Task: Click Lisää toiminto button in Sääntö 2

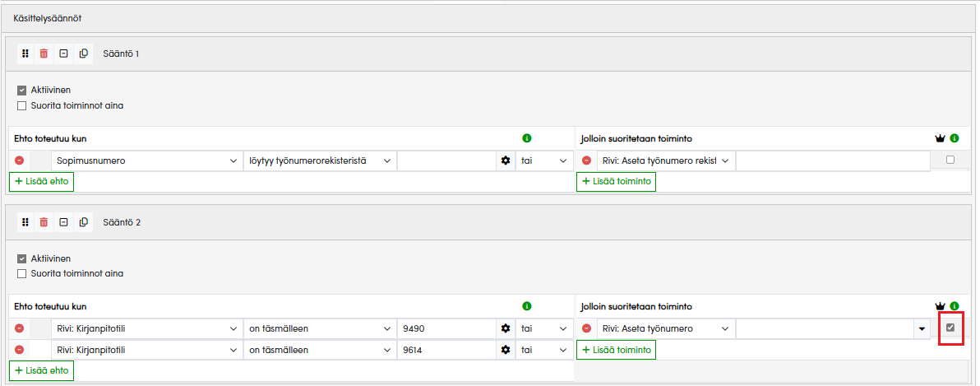Action: [616, 350]
